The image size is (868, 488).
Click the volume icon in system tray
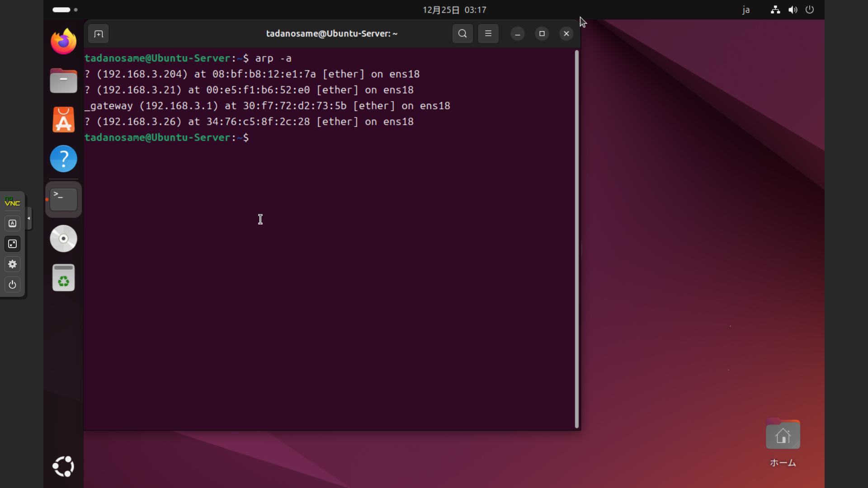tap(793, 10)
